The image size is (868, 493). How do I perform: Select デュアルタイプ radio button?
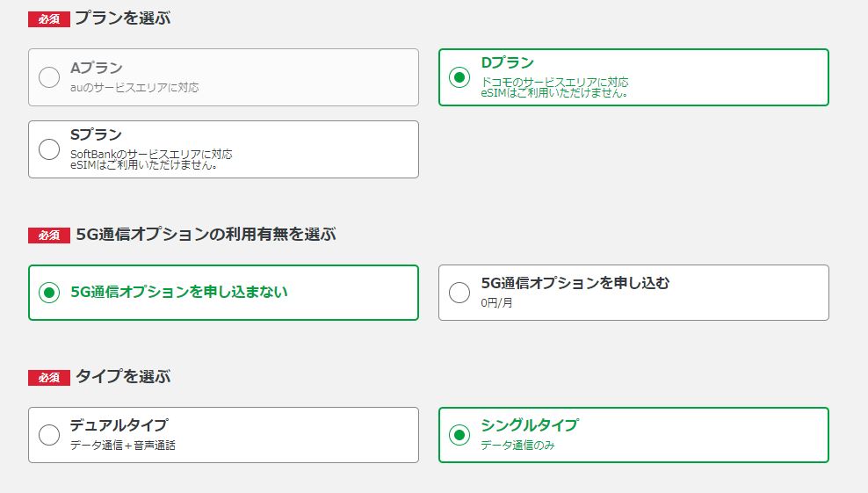point(49,435)
